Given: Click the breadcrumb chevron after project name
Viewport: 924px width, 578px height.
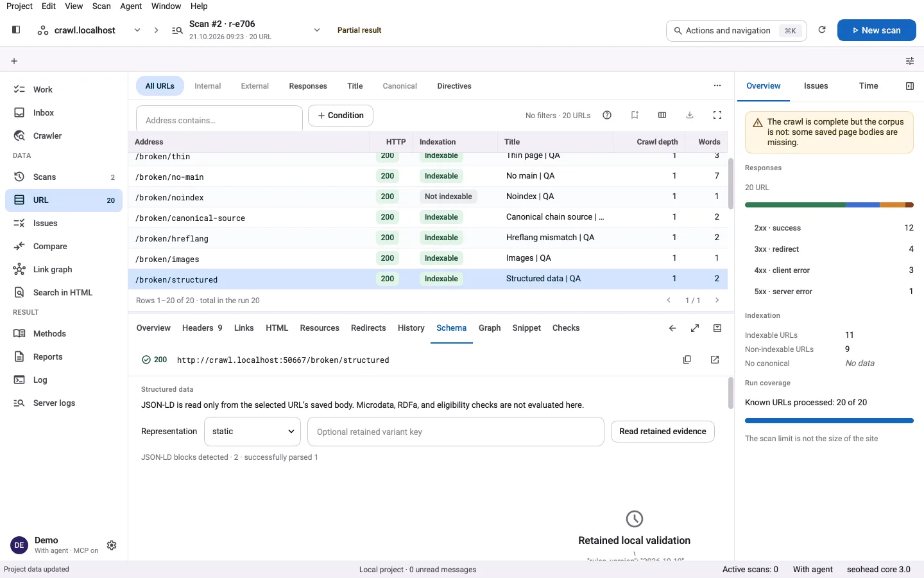Looking at the screenshot, I should pos(156,30).
